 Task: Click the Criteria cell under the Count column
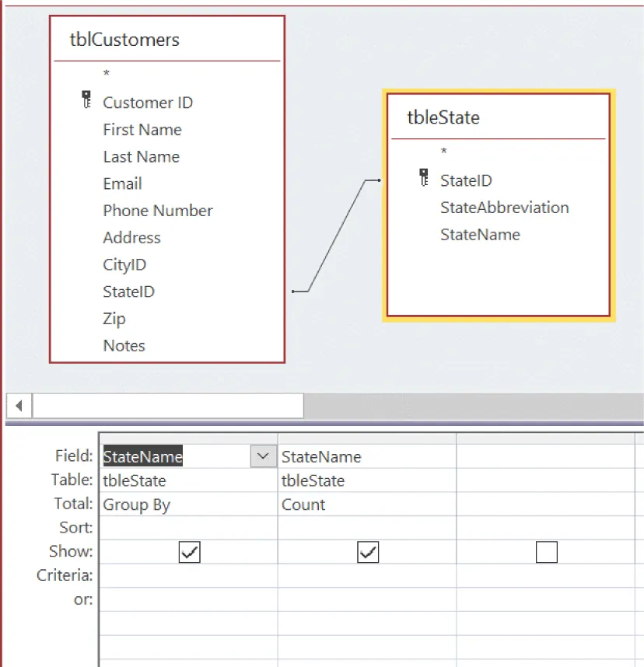[x=367, y=575]
